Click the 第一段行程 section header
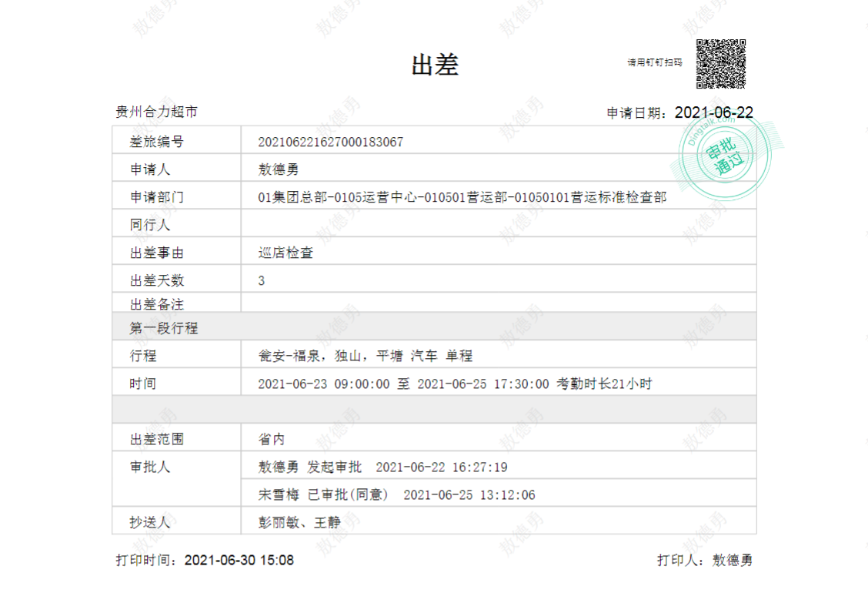Image resolution: width=868 pixels, height=603 pixels. 164,328
